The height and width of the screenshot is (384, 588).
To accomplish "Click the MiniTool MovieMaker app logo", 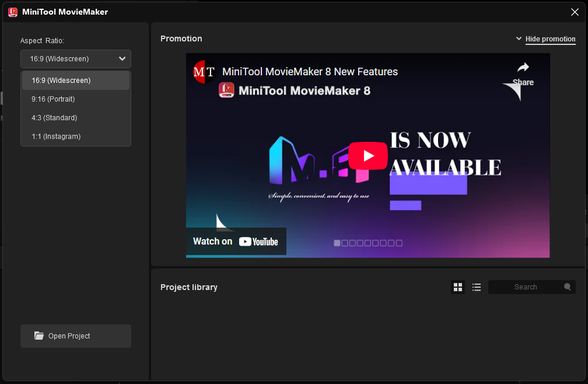I will [13, 12].
